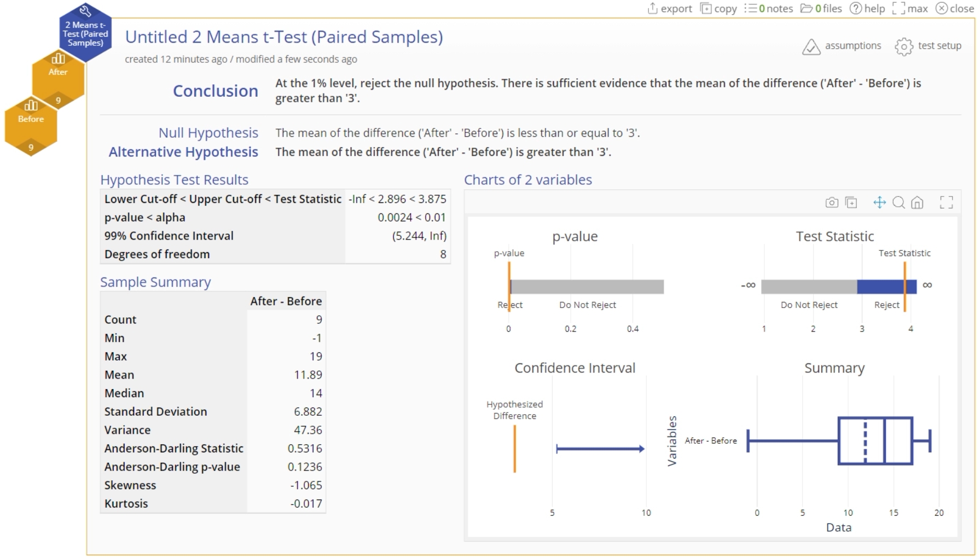Click the confidence interval arrow line
The image size is (980, 558).
(600, 449)
